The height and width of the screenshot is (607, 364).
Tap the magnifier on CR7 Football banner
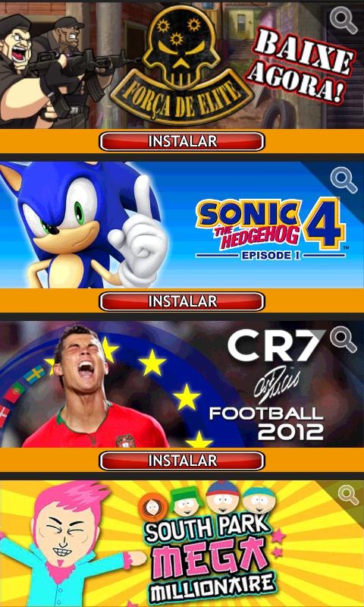point(344,339)
